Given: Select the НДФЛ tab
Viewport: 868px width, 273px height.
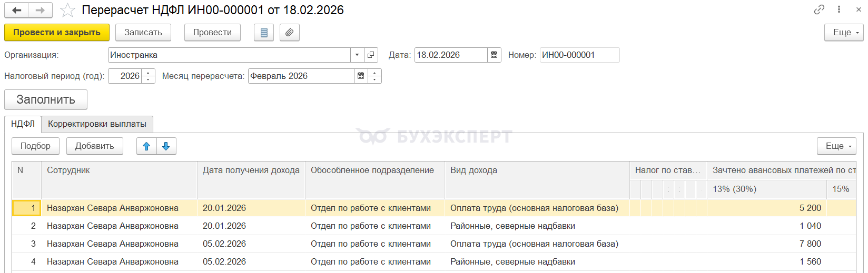Looking at the screenshot, I should [23, 124].
